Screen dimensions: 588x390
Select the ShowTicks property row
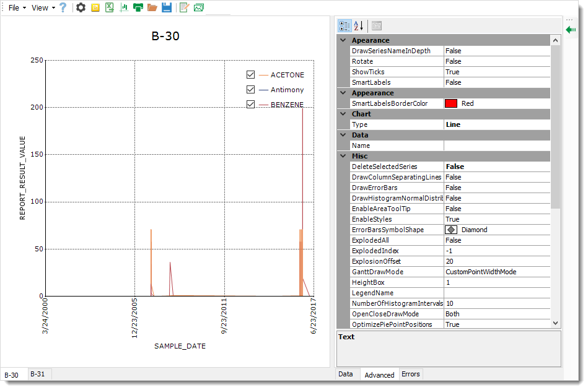coord(450,72)
